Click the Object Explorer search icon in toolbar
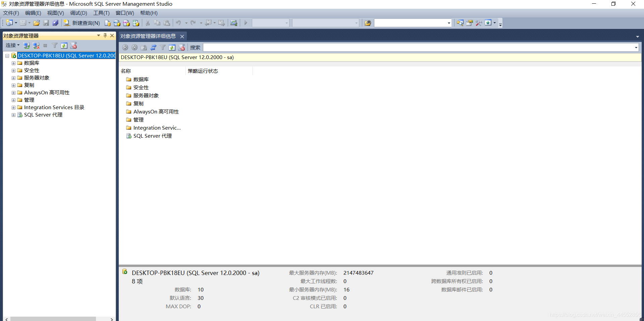Viewport: 644px width, 321px height. coord(460,23)
